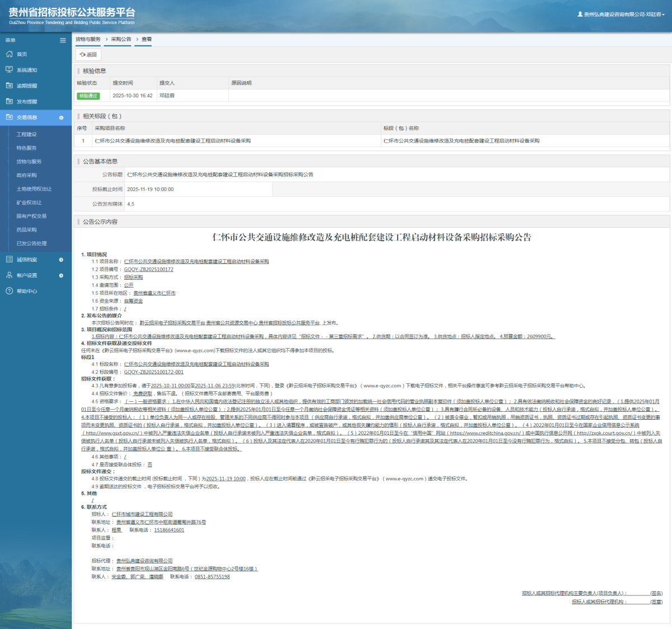
Task: Collapse the 交易信息 menu arrow
Action: [61, 118]
